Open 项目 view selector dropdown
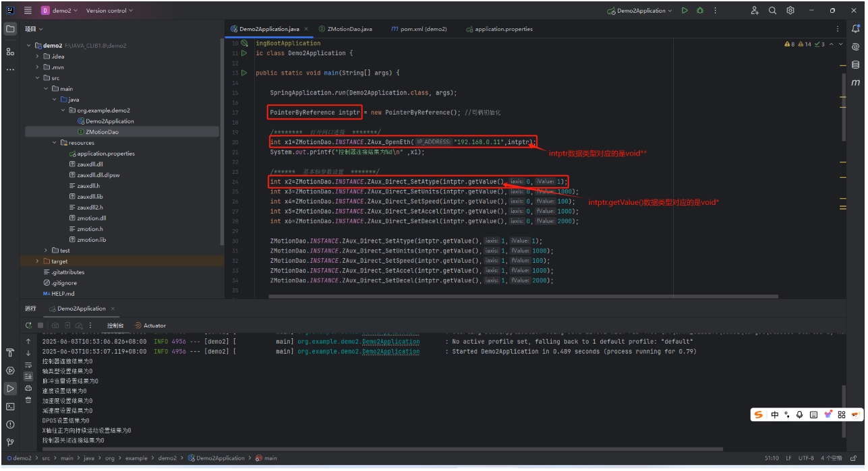The width and height of the screenshot is (868, 471). (34, 29)
